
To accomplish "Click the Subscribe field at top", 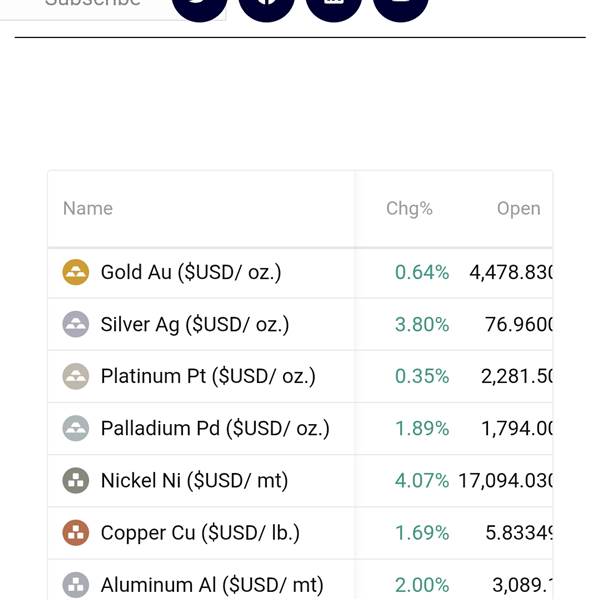I will [100, 6].
